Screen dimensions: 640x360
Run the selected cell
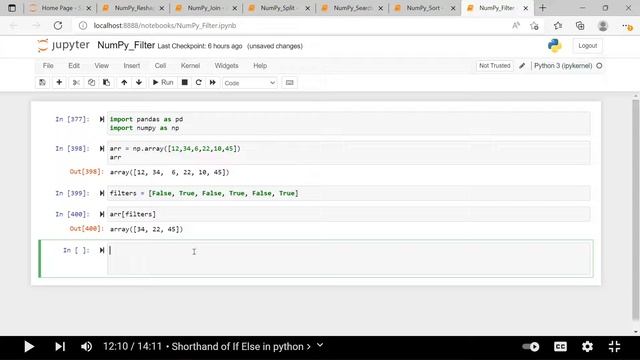click(163, 82)
